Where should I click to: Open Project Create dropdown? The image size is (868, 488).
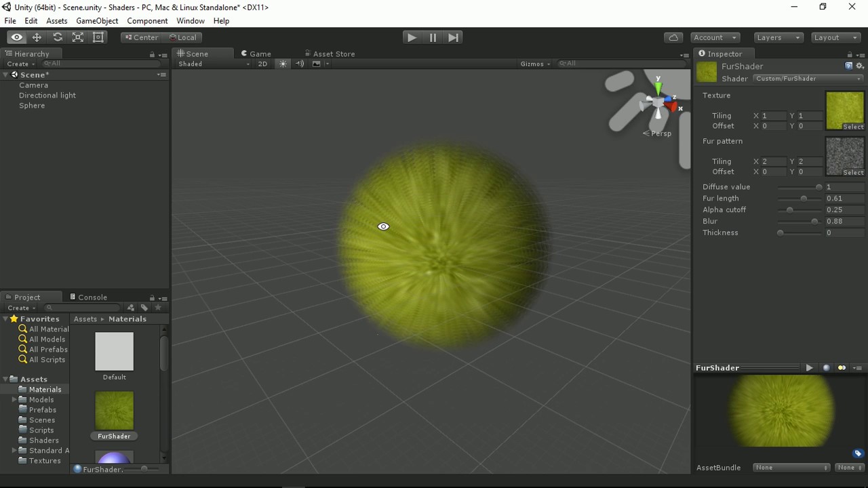pyautogui.click(x=20, y=308)
